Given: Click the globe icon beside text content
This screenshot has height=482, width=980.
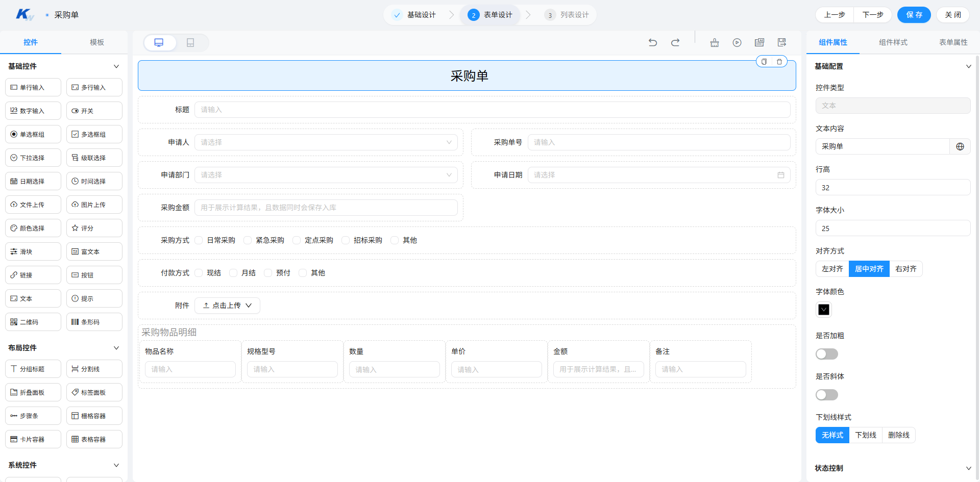Looking at the screenshot, I should pyautogui.click(x=960, y=146).
